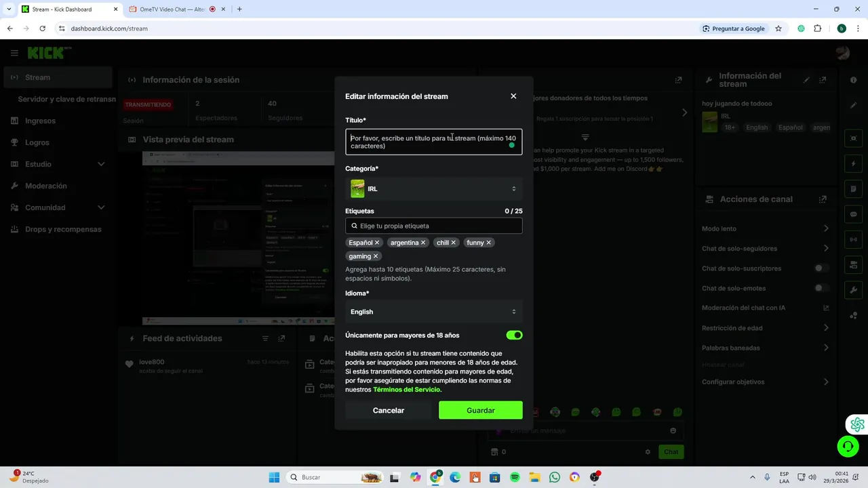Remove the Español tag
The height and width of the screenshot is (488, 868).
click(378, 243)
